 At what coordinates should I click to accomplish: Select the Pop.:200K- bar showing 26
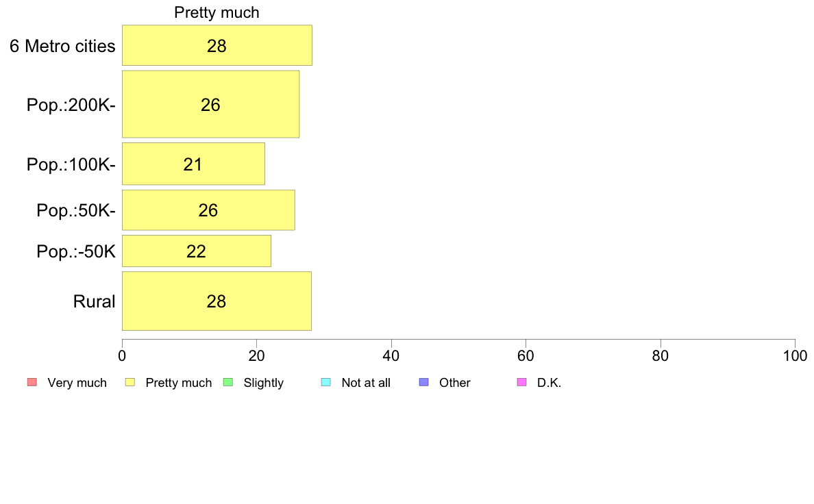point(211,104)
